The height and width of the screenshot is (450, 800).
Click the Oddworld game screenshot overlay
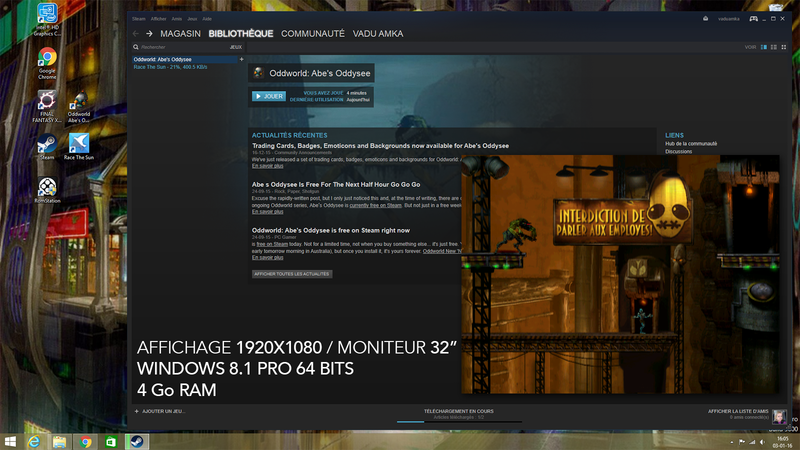[x=620, y=274]
